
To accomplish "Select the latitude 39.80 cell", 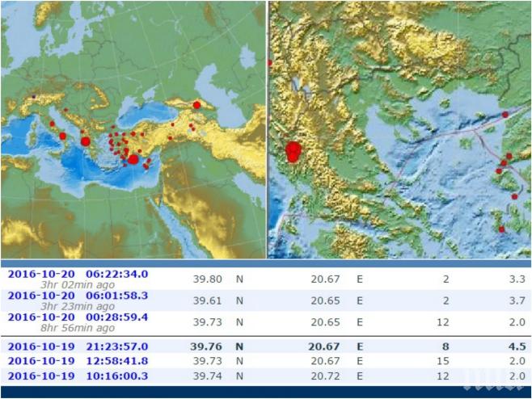I will [209, 278].
